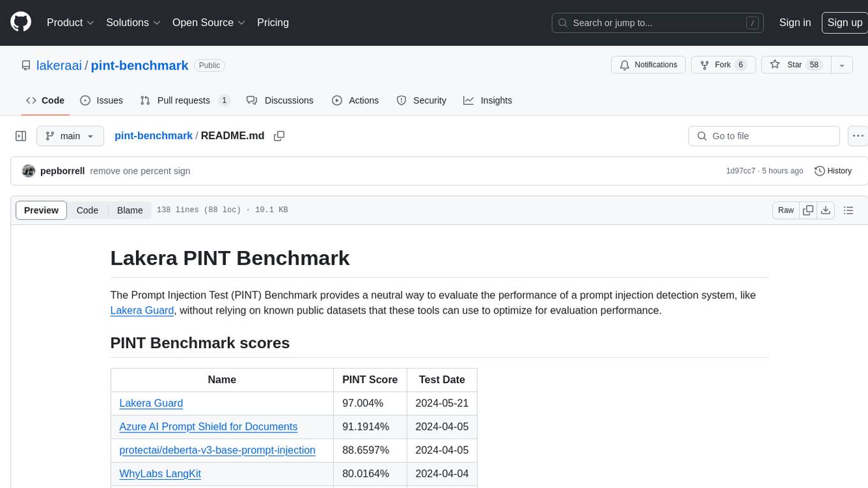
Task: Open the Pricing page
Action: (273, 22)
